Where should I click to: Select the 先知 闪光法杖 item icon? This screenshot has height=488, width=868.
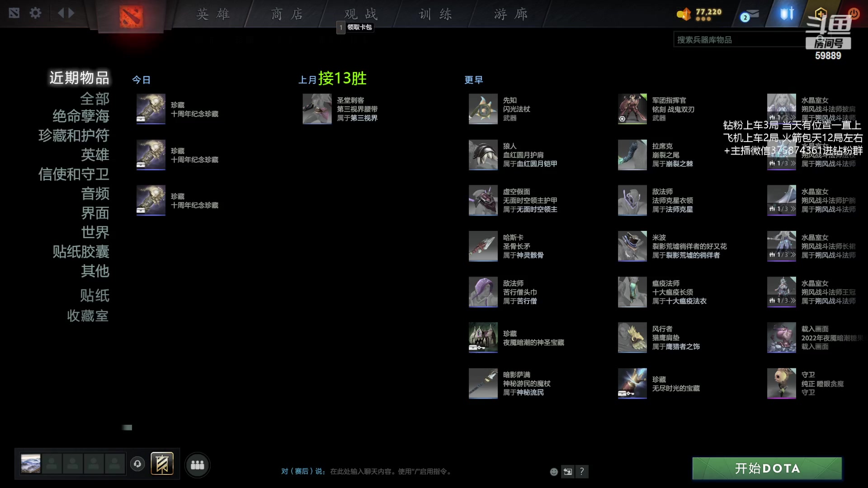coord(483,109)
